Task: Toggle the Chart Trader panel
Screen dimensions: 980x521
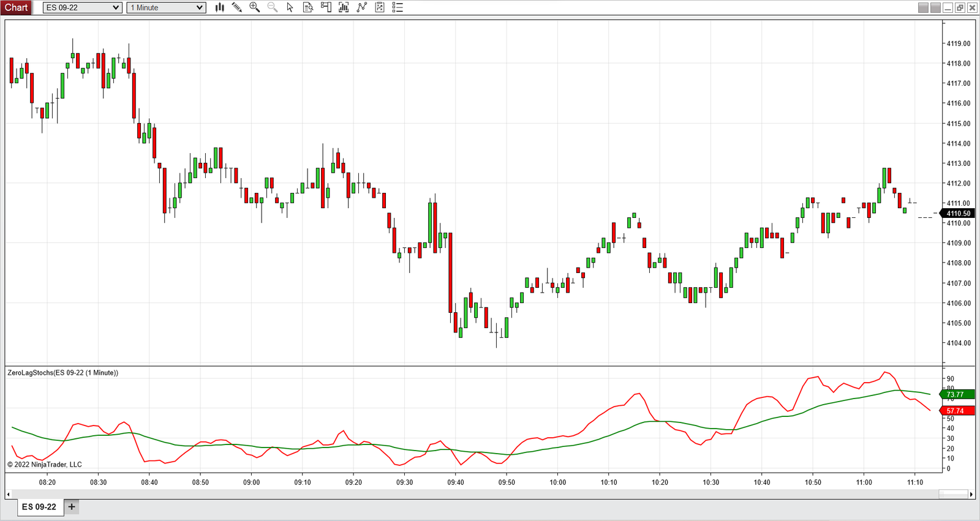Action: (326, 7)
